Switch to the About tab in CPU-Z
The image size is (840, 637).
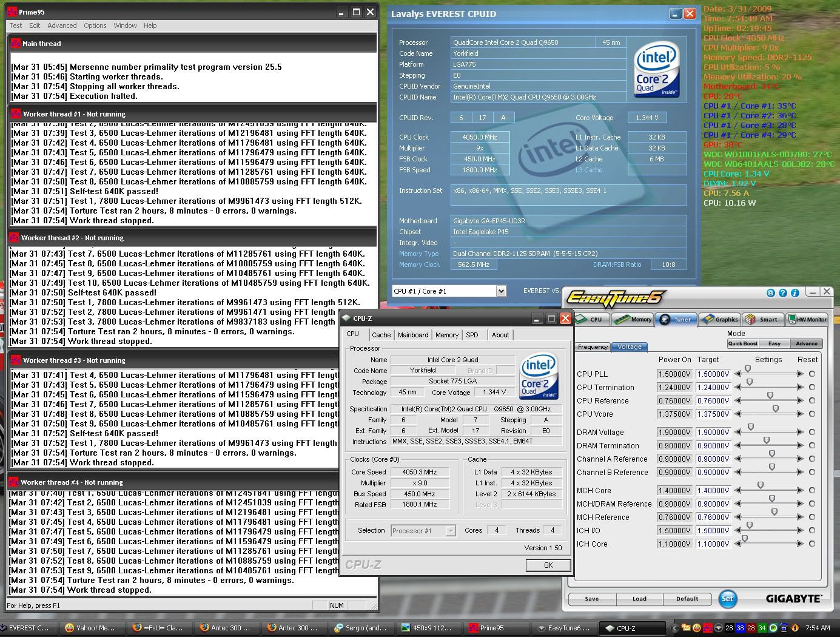500,335
